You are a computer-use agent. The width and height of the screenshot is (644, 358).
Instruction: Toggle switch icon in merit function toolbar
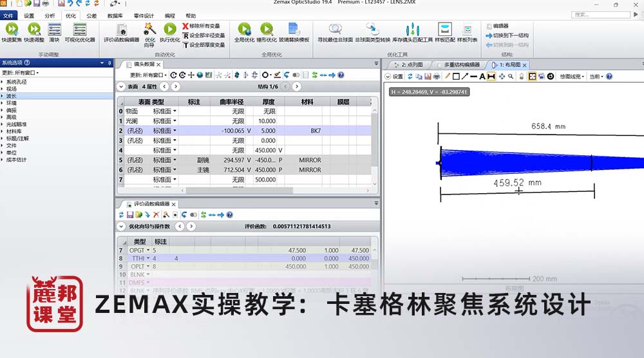pyautogui.click(x=193, y=214)
